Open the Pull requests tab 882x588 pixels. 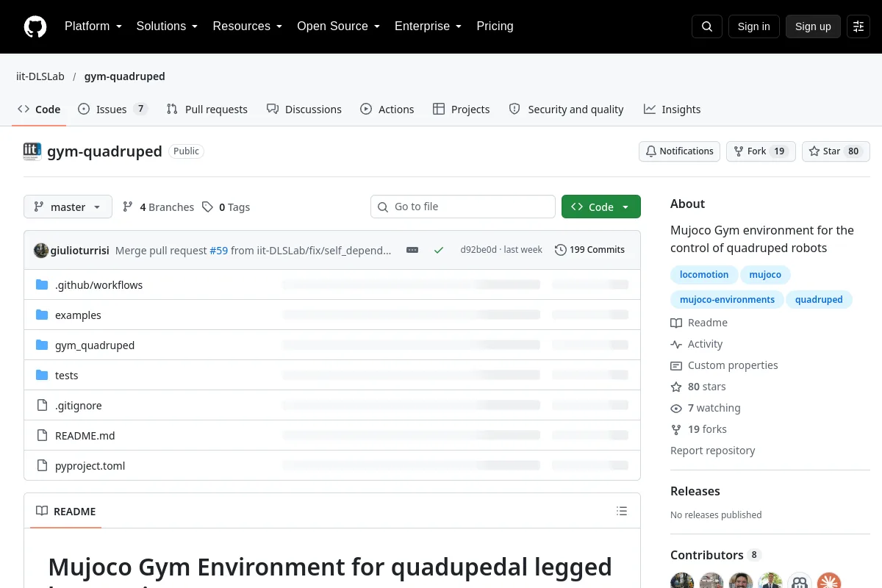point(207,109)
